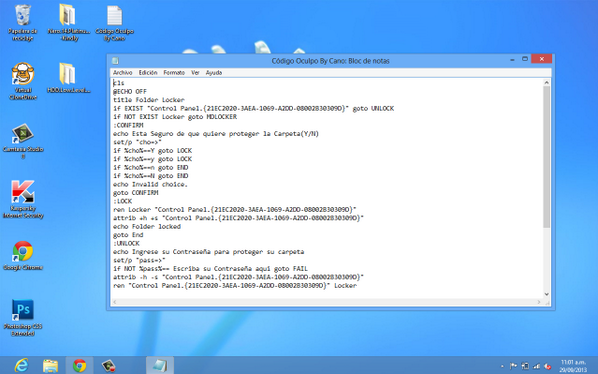Click the vertical scrollbar up arrow
Screen dimensions: 598x374
coord(547,82)
